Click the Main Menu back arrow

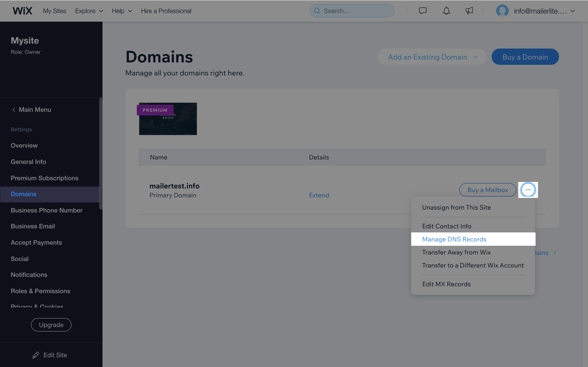(x=14, y=110)
